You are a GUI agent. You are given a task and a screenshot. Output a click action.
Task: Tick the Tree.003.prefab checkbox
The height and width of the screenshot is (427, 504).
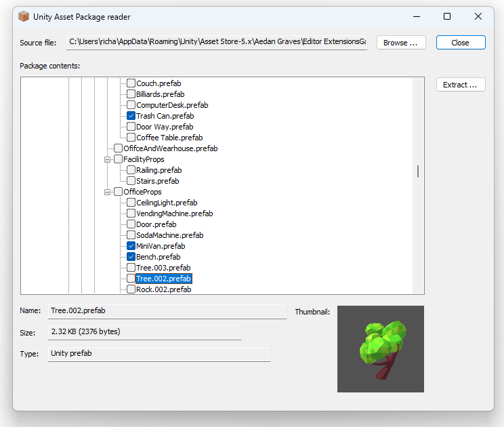coord(131,268)
